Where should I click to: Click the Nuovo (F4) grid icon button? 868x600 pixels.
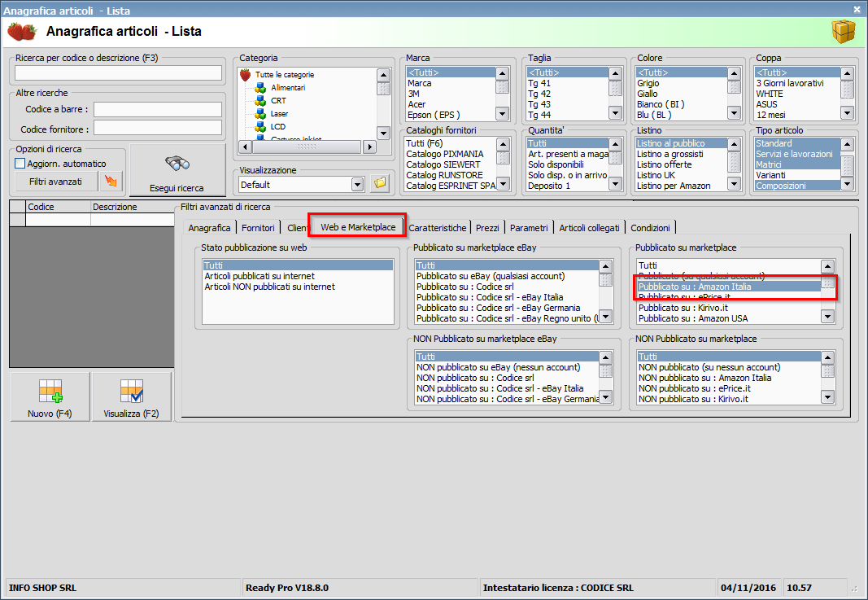[50, 396]
